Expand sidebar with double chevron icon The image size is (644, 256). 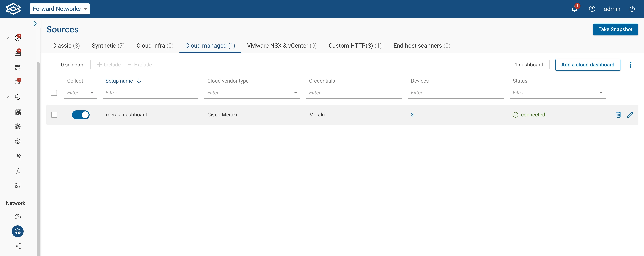(35, 23)
